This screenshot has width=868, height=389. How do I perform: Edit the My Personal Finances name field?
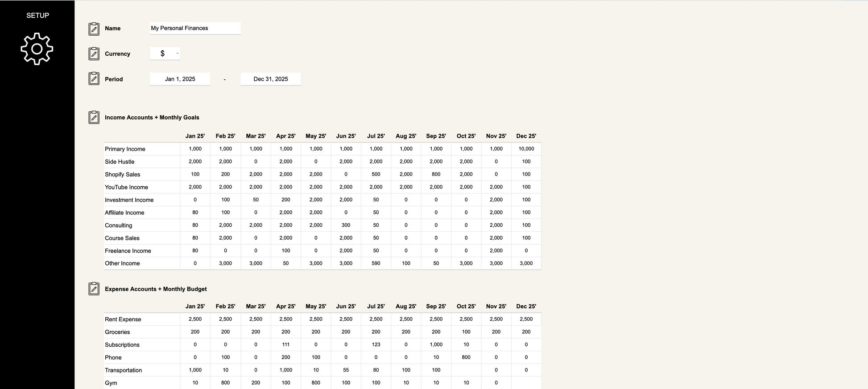[195, 28]
